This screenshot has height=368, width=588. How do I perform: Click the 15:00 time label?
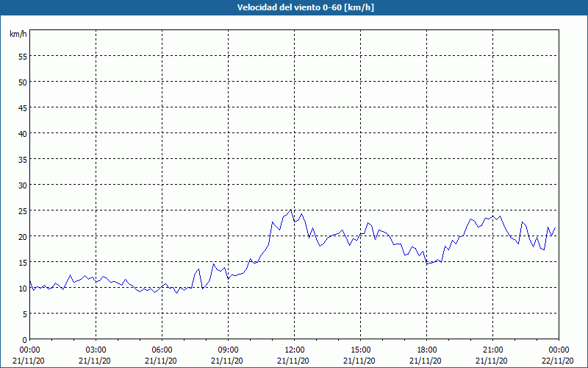tap(360, 350)
